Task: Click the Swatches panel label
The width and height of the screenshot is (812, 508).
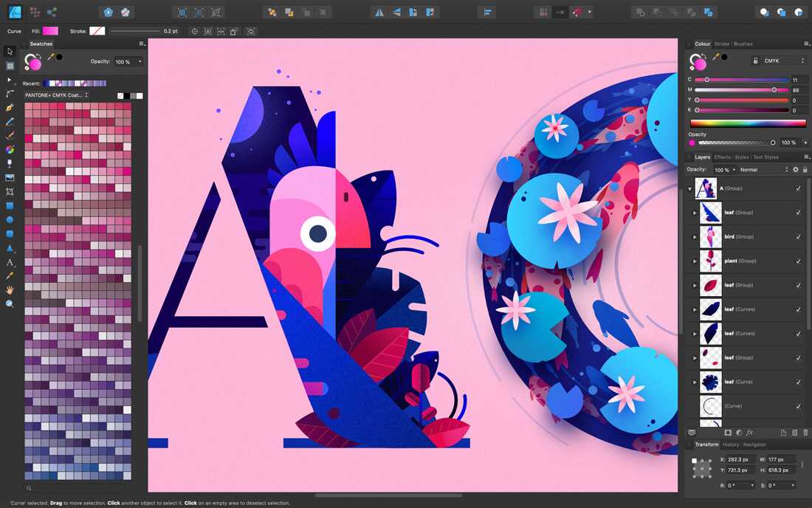Action: coord(41,44)
